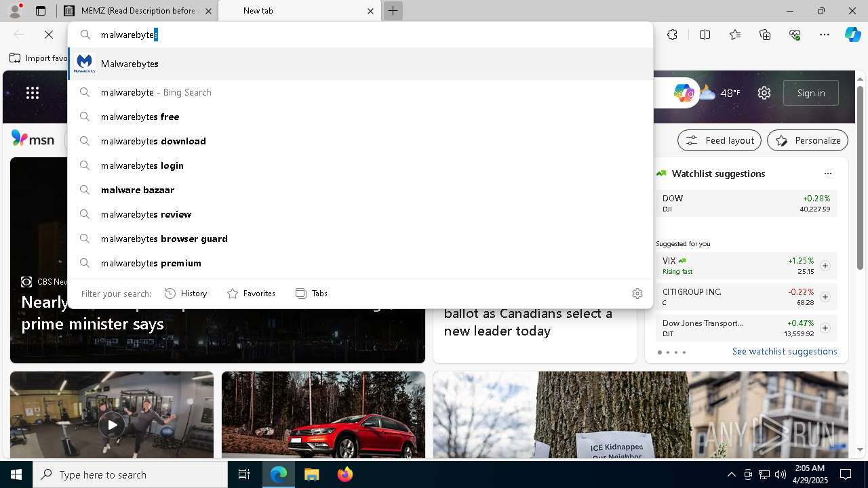Click the Personalize button
Image resolution: width=868 pixels, height=488 pixels.
(808, 140)
